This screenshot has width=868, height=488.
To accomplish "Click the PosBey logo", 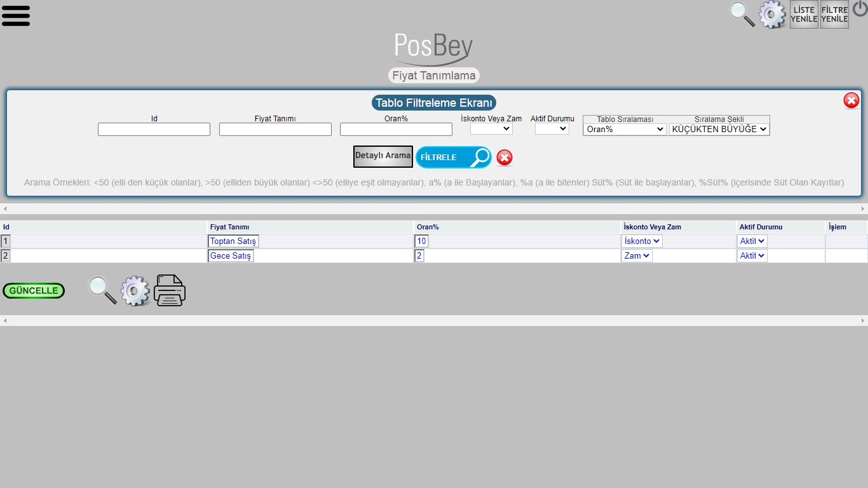I will [x=433, y=49].
